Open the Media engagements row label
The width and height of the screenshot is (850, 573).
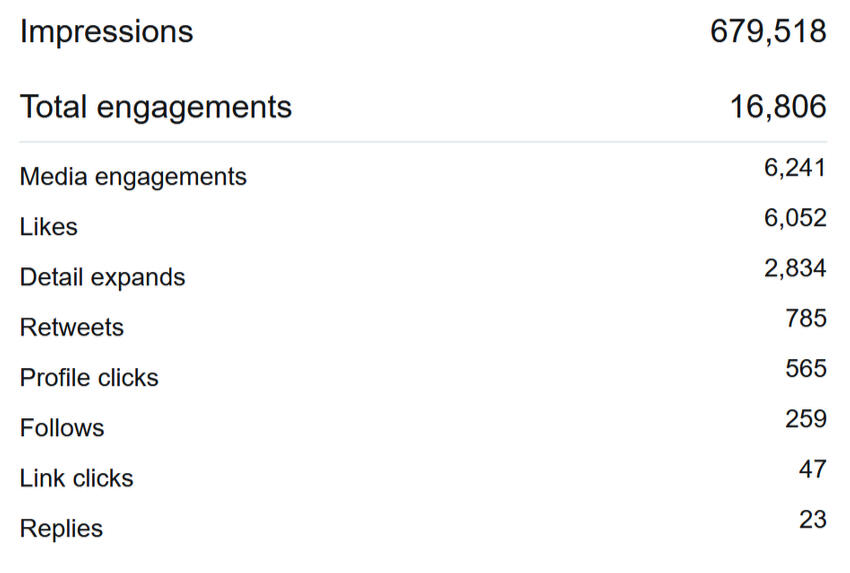tap(133, 177)
